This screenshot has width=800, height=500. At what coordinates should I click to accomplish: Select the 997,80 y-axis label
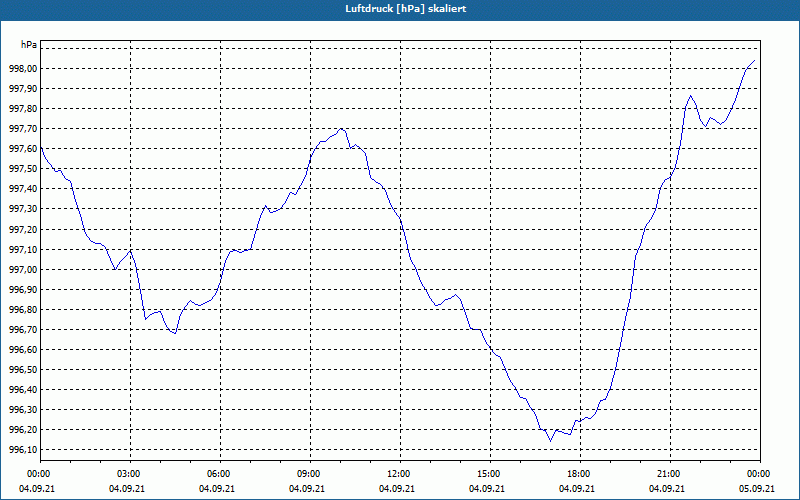coord(23,109)
